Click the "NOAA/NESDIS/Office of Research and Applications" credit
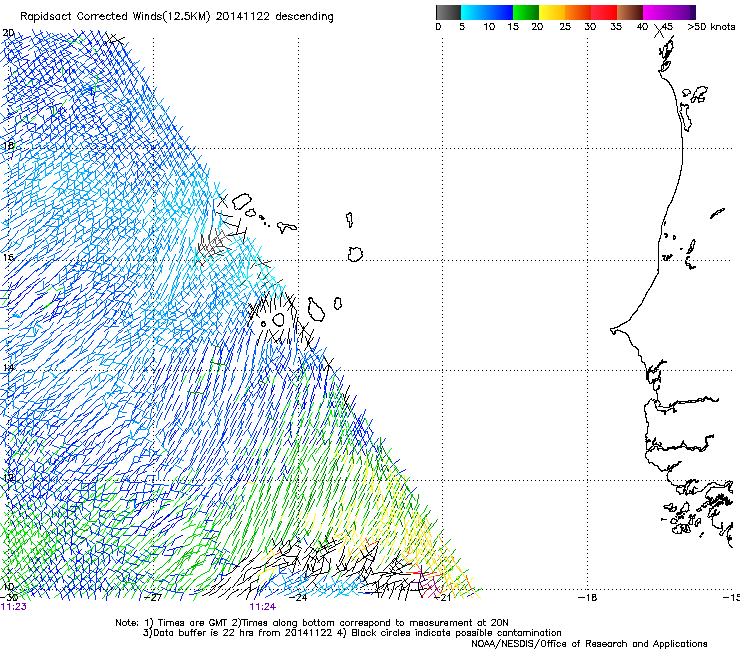 [589, 644]
